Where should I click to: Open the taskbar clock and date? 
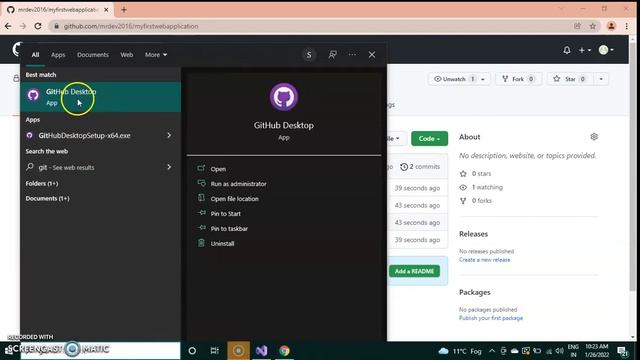[596, 351]
